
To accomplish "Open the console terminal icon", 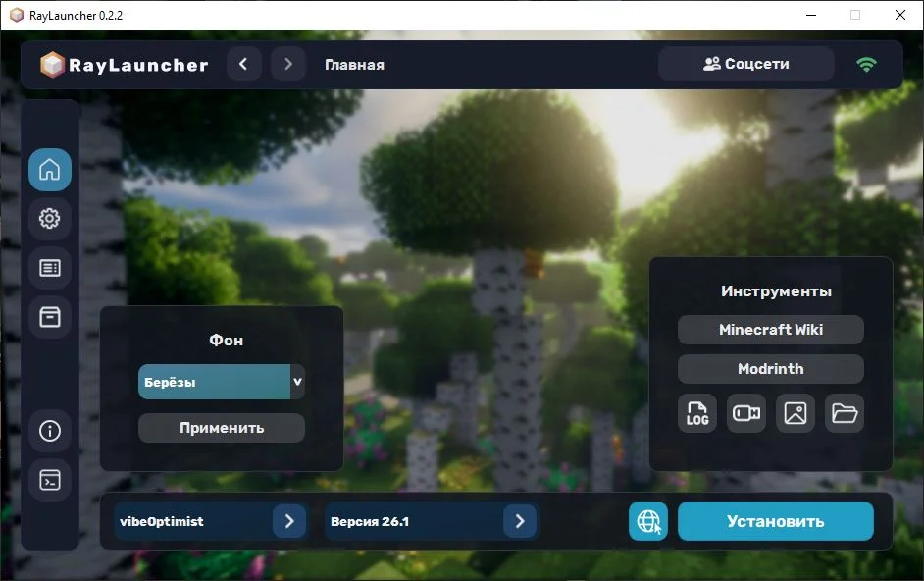I will point(49,480).
